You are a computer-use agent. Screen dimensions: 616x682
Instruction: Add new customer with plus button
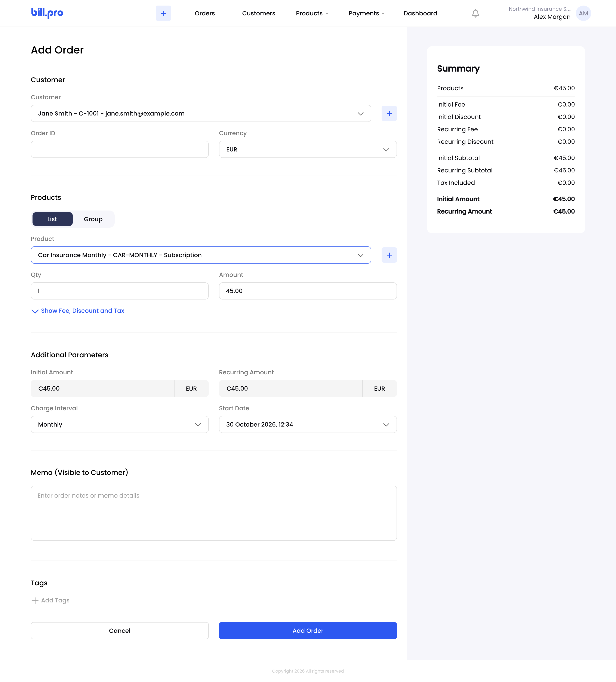(x=389, y=113)
